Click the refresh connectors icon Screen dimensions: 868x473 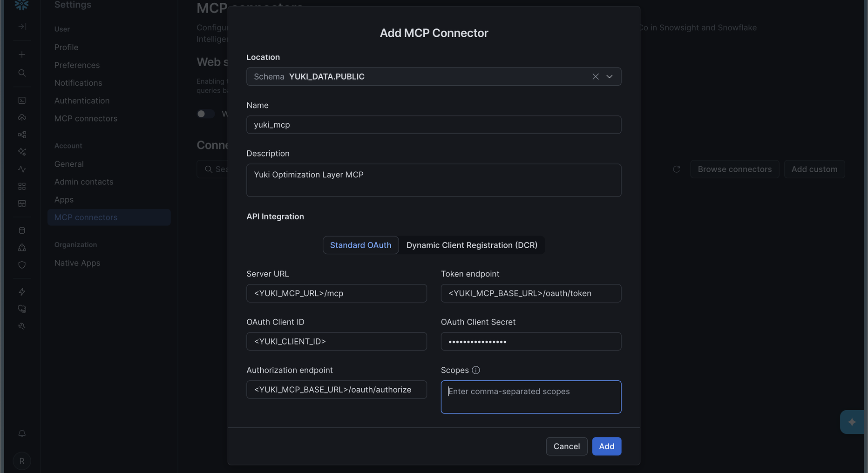[677, 169]
